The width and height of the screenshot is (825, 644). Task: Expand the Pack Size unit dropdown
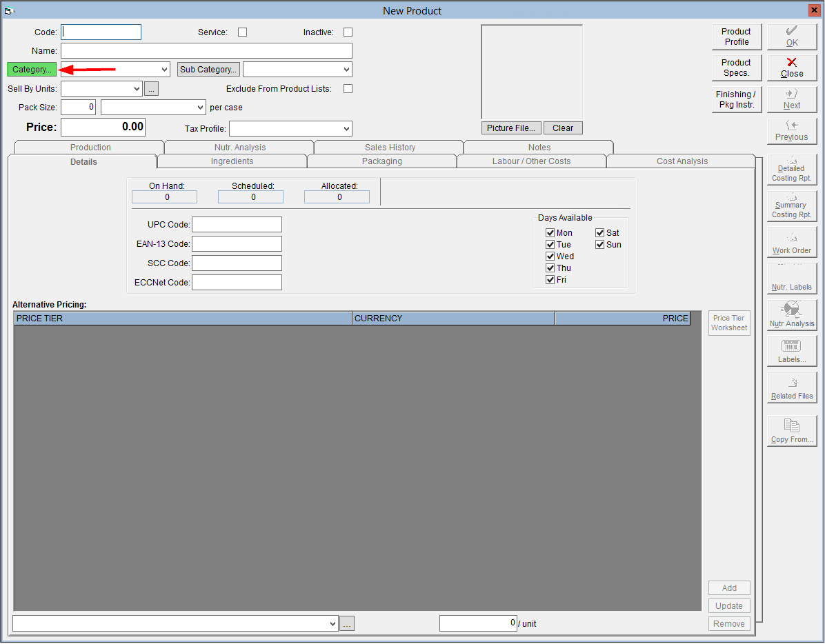click(200, 108)
